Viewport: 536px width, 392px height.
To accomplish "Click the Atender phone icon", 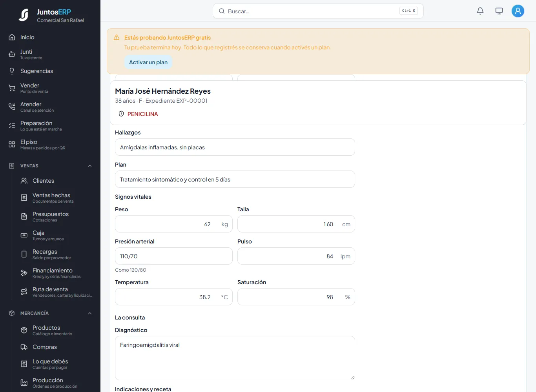I will click(12, 107).
